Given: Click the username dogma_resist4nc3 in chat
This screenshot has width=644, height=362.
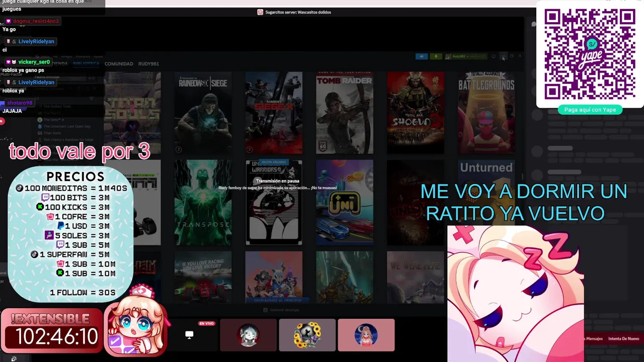Looking at the screenshot, I should point(36,21).
